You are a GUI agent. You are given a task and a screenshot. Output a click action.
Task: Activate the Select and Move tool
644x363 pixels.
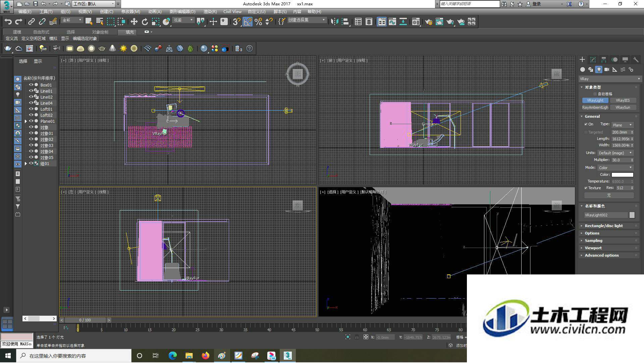click(134, 22)
